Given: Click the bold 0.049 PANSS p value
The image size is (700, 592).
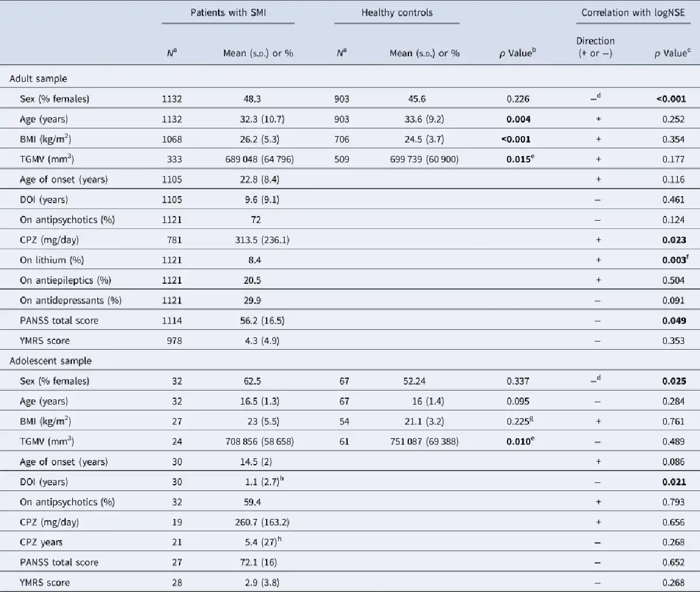Looking at the screenshot, I should pyautogui.click(x=674, y=321).
